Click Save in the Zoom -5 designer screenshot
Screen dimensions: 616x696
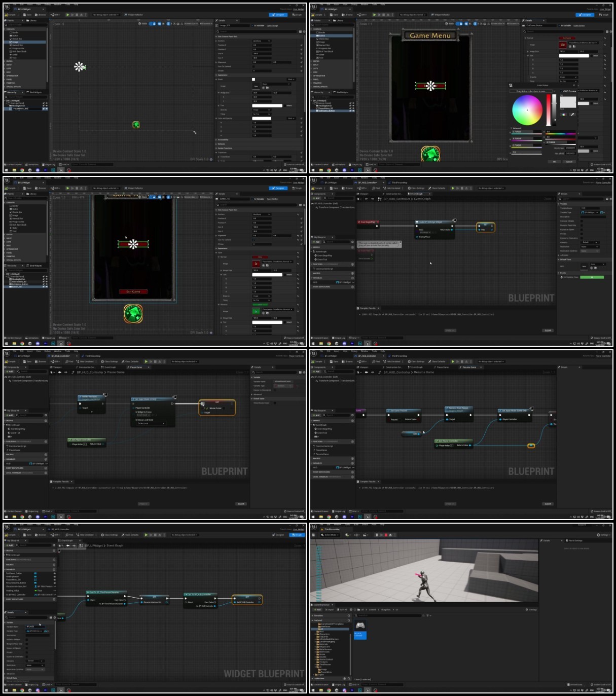(x=28, y=15)
